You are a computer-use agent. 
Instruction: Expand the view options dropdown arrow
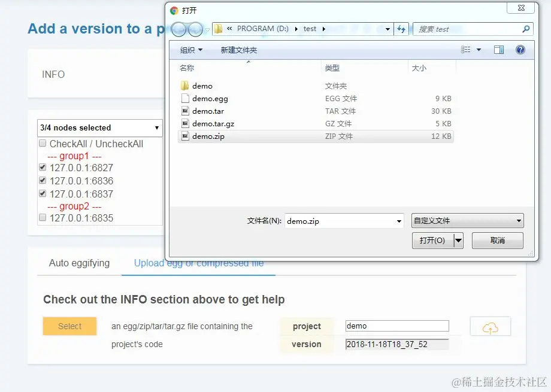(x=479, y=50)
